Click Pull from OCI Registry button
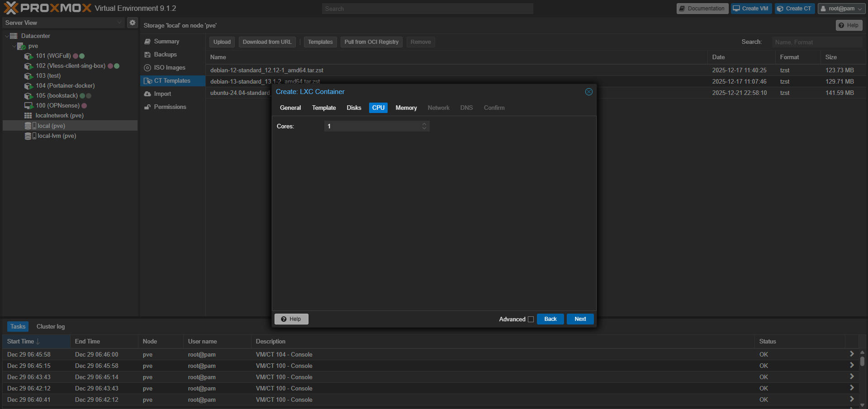This screenshot has width=868, height=409. coord(371,42)
